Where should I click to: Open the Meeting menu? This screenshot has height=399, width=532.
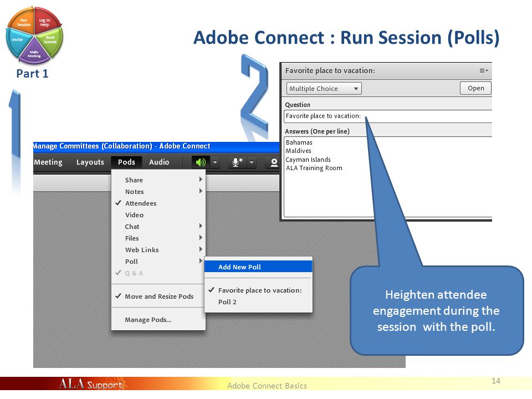(48, 162)
